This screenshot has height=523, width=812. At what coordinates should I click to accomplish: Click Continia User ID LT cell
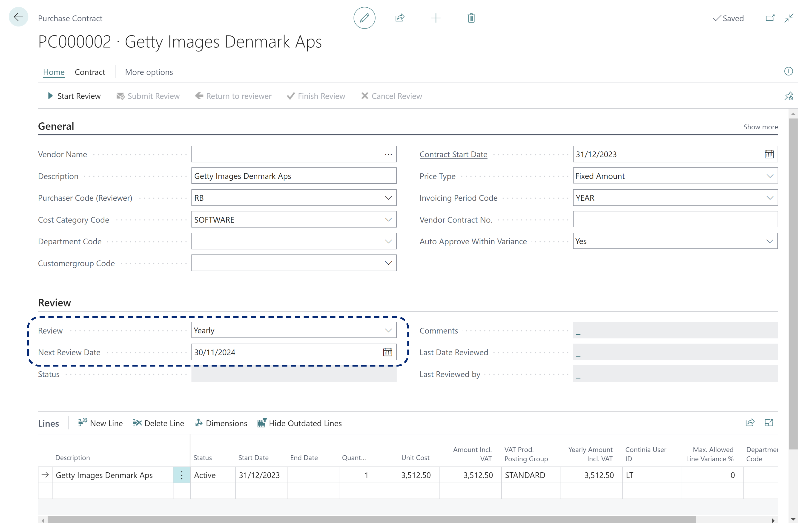click(651, 475)
